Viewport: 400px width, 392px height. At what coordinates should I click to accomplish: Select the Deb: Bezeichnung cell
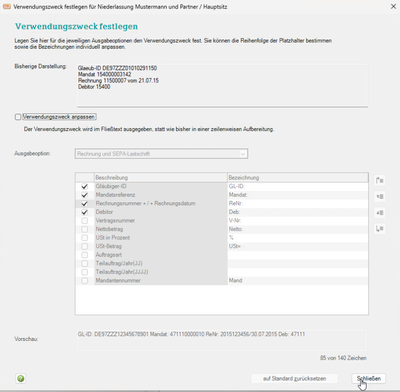tap(298, 212)
